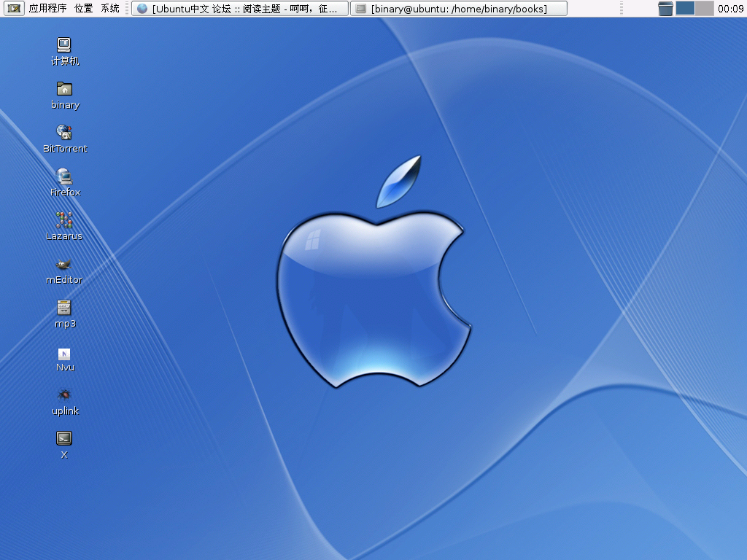Click the 00:09 panel clock

(x=730, y=9)
